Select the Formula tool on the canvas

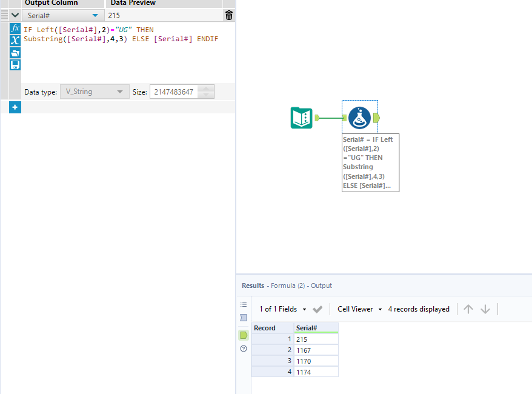359,118
